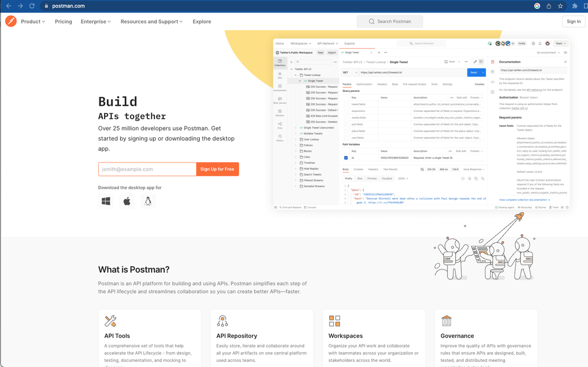Open the No environment selector

tap(546, 52)
